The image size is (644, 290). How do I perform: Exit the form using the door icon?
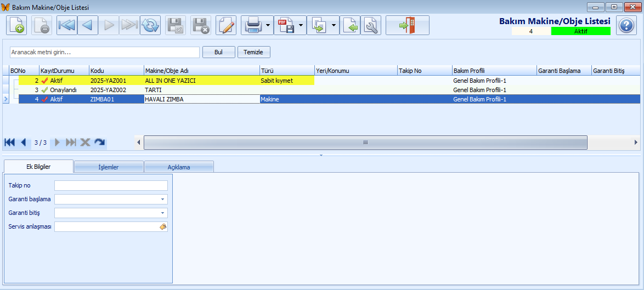click(408, 25)
